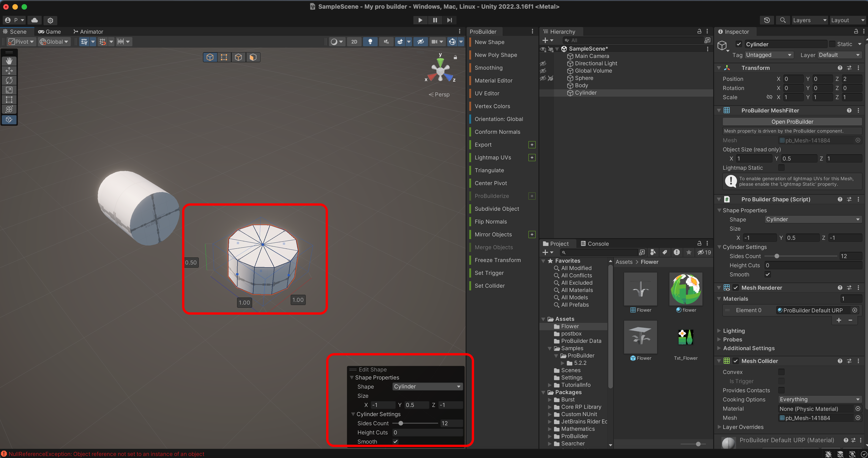This screenshot has width=868, height=458.
Task: Select the Rotate tool
Action: point(9,80)
